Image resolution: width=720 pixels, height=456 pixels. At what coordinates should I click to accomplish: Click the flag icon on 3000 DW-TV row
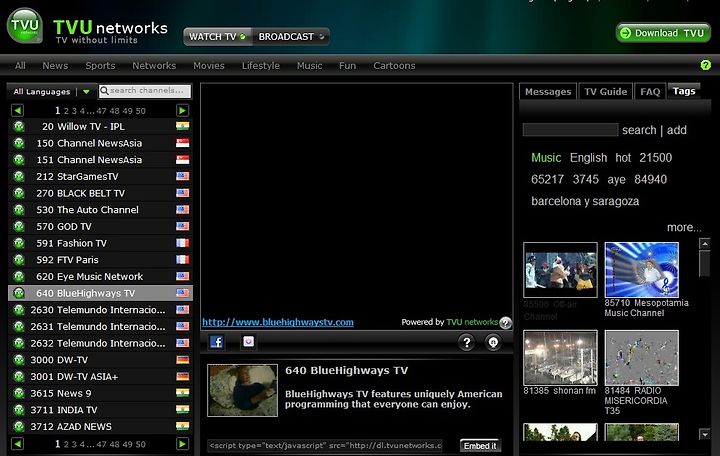(x=182, y=360)
